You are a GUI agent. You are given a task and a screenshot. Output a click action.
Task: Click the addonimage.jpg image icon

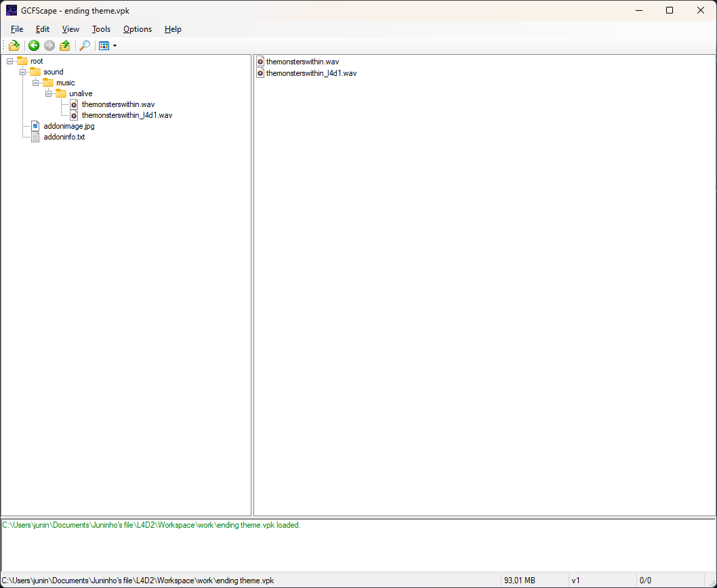pyautogui.click(x=35, y=126)
